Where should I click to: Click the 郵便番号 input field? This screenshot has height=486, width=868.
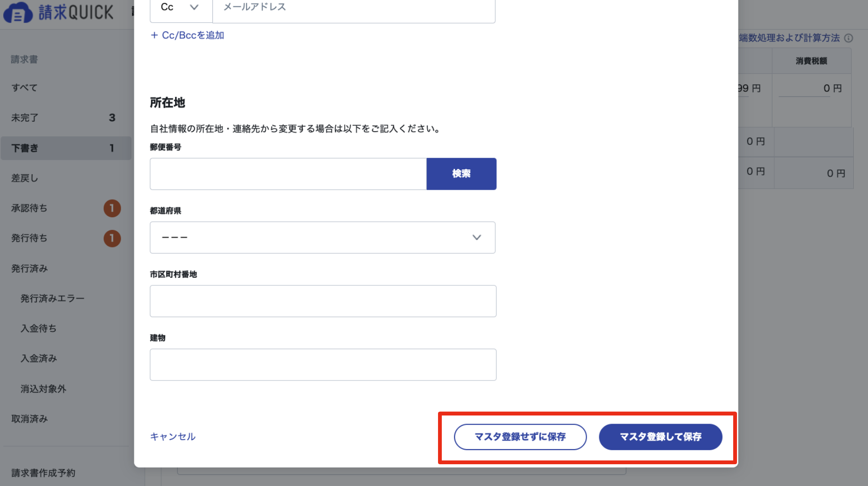288,174
